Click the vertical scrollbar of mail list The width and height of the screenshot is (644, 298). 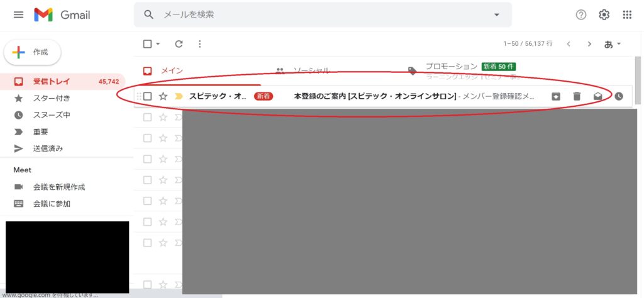coord(638,80)
